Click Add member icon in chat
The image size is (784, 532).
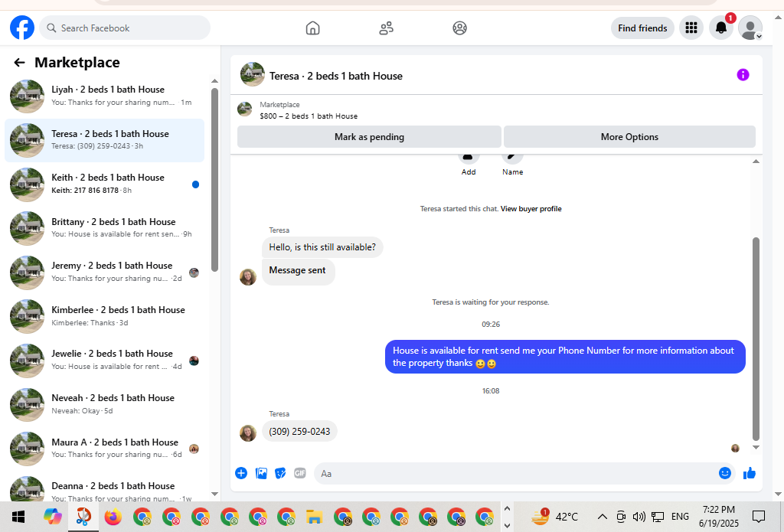tap(469, 159)
